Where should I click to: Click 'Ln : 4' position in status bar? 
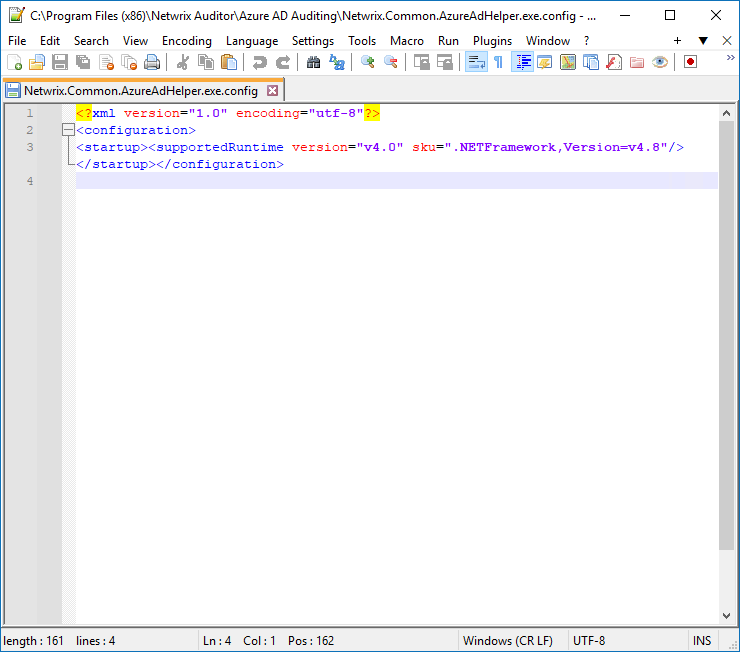[217, 641]
